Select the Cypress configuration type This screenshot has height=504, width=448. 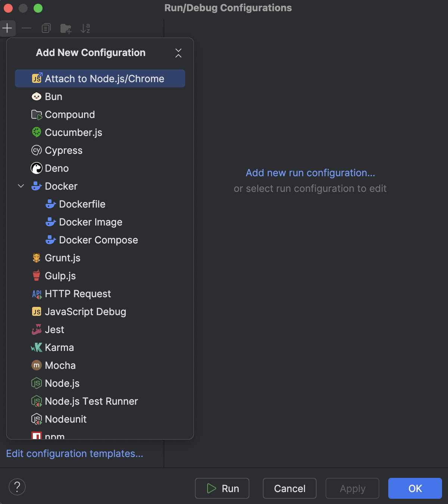[63, 150]
